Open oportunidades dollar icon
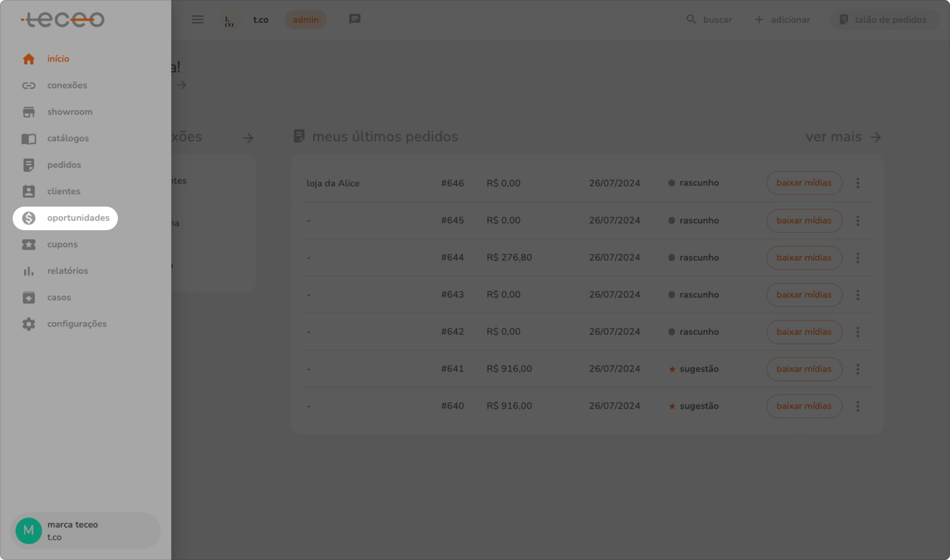Screen dimensions: 950x560 pos(29,218)
